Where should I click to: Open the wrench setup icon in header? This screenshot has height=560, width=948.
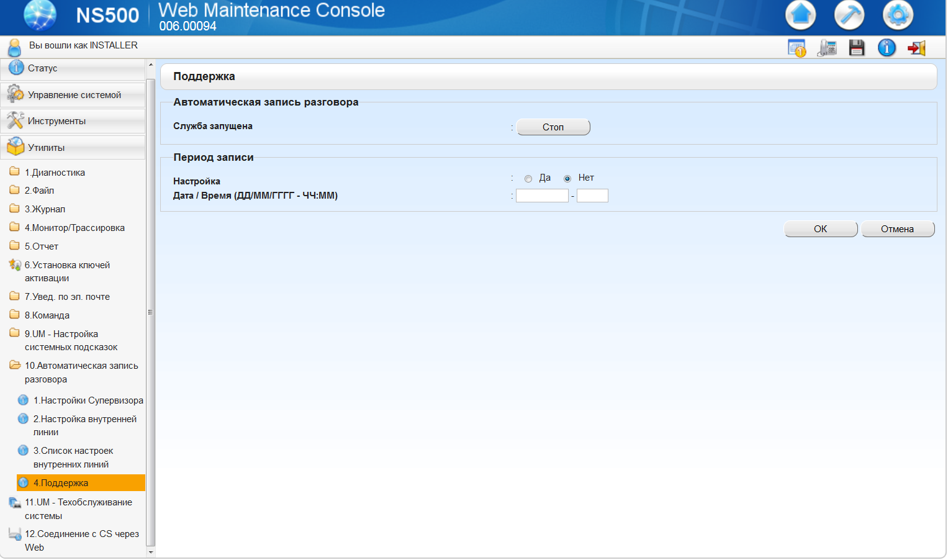849,14
